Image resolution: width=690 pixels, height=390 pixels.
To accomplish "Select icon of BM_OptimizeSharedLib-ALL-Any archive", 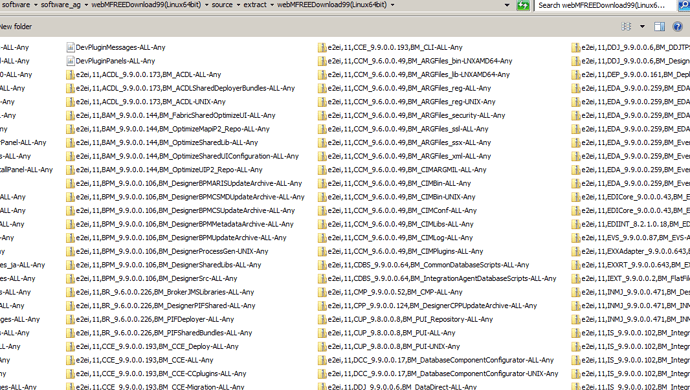I will click(70, 143).
